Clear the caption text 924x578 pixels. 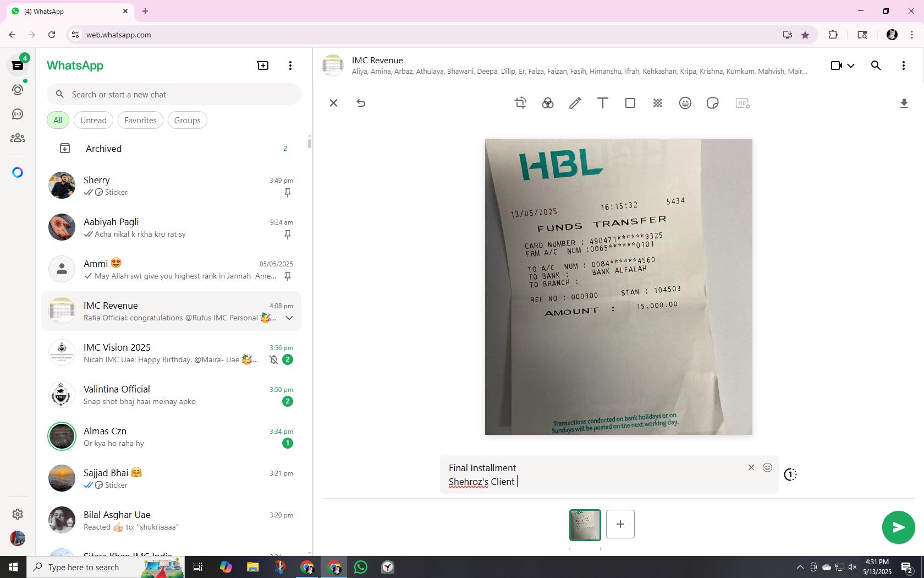click(751, 467)
